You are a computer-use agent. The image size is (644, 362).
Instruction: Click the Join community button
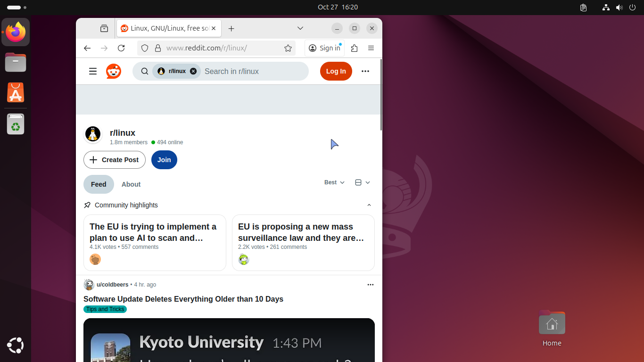pos(164,160)
